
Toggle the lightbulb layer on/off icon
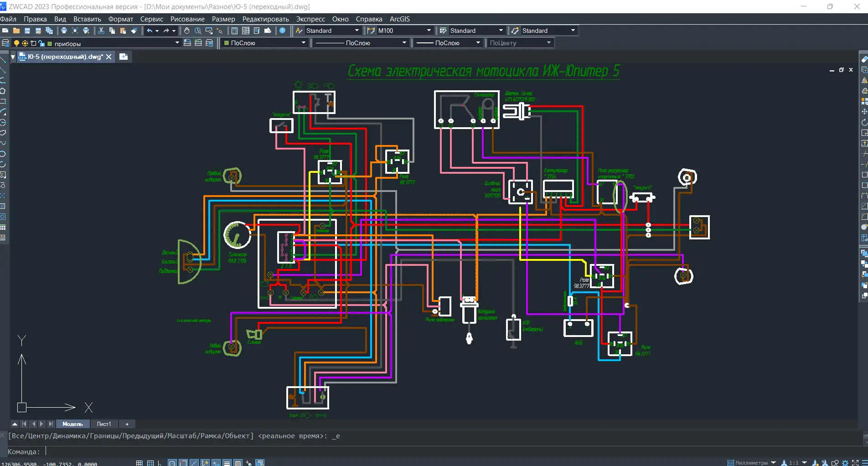pyautogui.click(x=16, y=43)
